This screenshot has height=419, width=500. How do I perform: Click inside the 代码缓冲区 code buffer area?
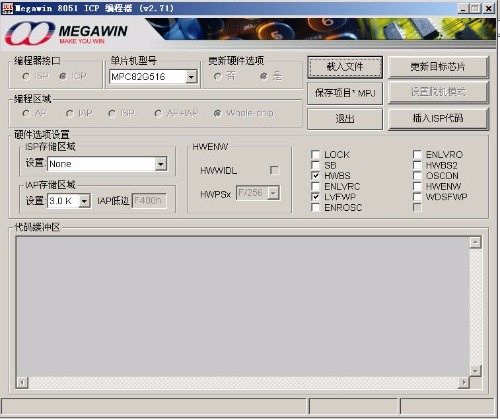[243, 307]
